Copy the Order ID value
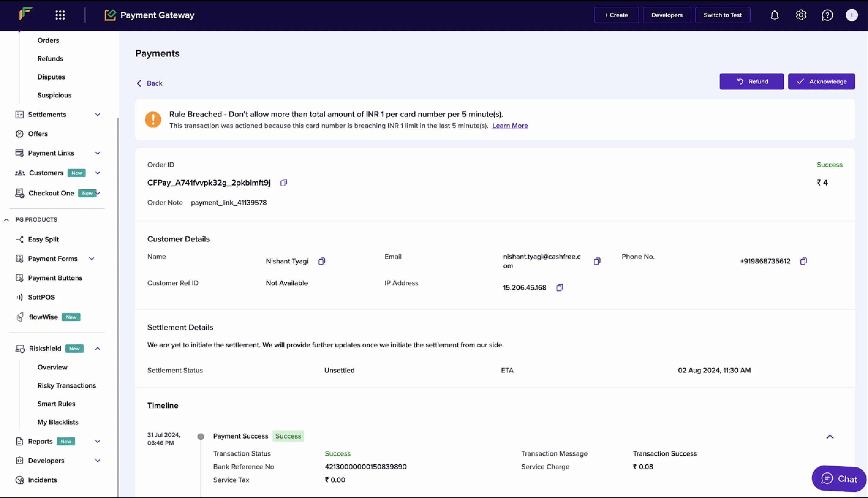The image size is (868, 498). pos(283,183)
